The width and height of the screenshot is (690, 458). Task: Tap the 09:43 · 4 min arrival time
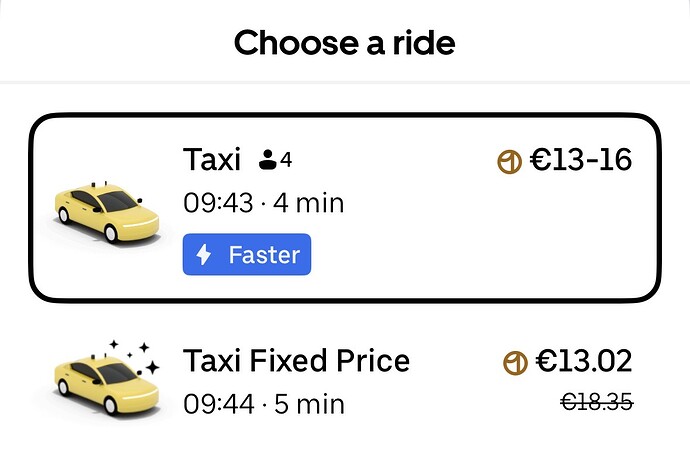tap(263, 204)
